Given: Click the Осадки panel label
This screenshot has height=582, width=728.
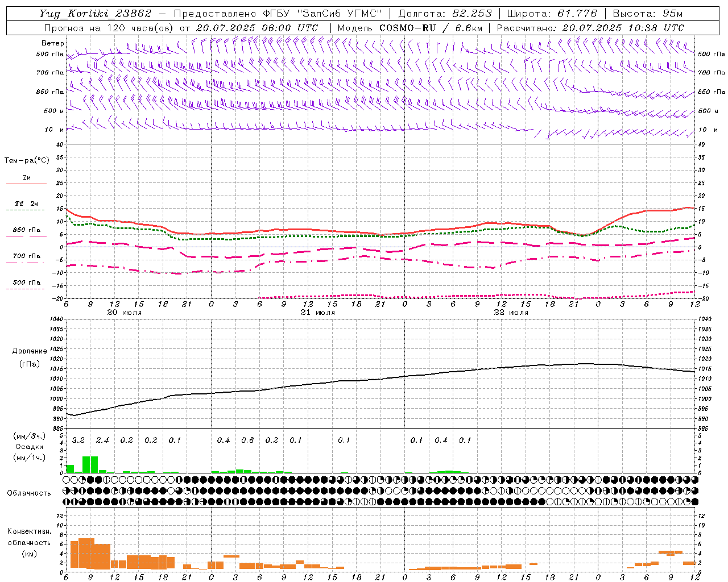Looking at the screenshot, I should click(29, 447).
